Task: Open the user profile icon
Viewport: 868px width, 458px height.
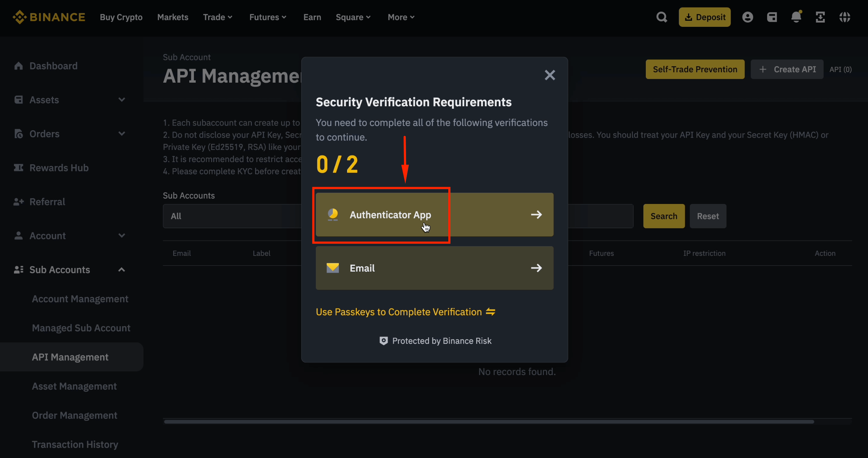Action: click(747, 17)
